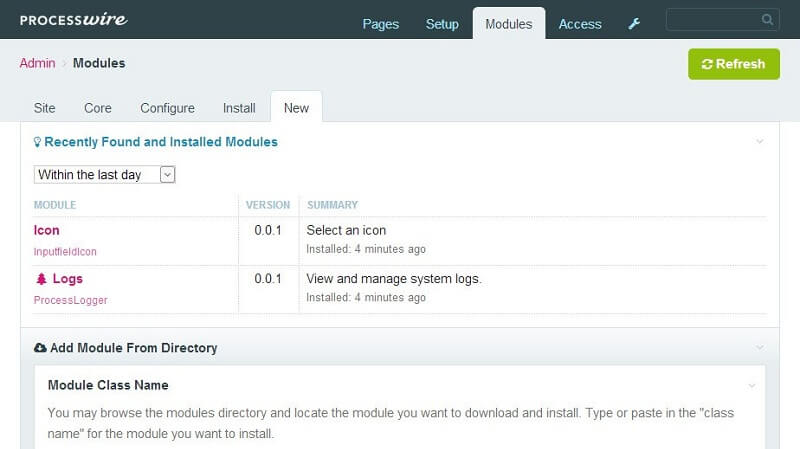800x449 pixels.
Task: Click the ProcessWire logo
Action: (x=73, y=19)
